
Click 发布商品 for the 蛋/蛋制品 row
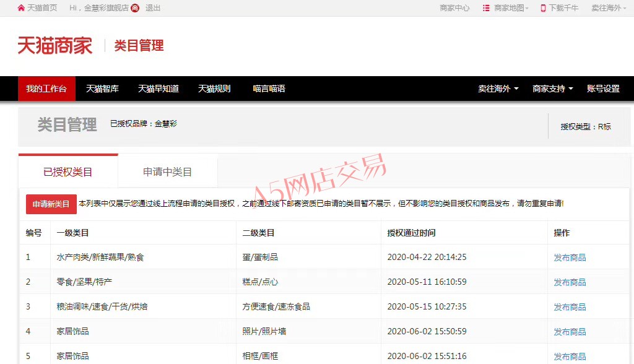pyautogui.click(x=570, y=258)
